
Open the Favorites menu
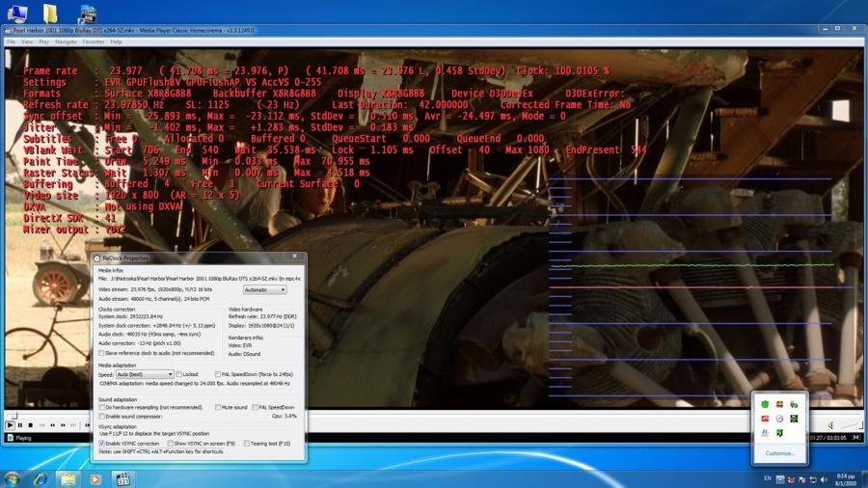coord(93,41)
